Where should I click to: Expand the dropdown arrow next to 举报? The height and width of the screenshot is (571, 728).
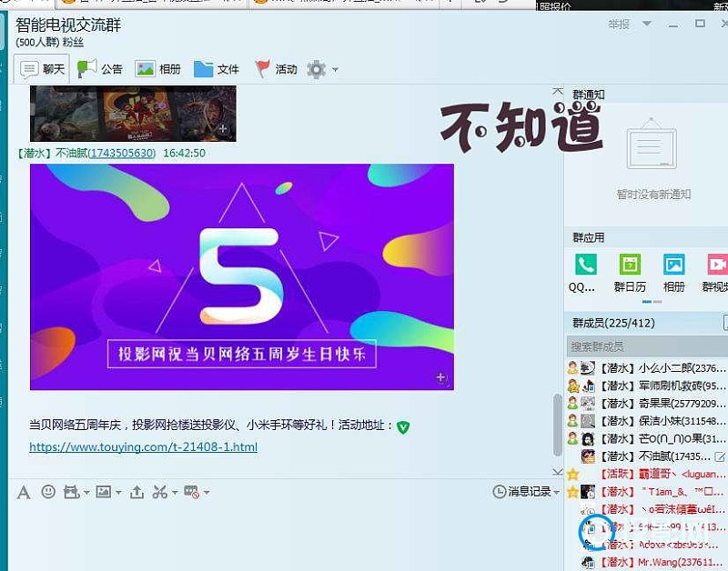click(647, 24)
